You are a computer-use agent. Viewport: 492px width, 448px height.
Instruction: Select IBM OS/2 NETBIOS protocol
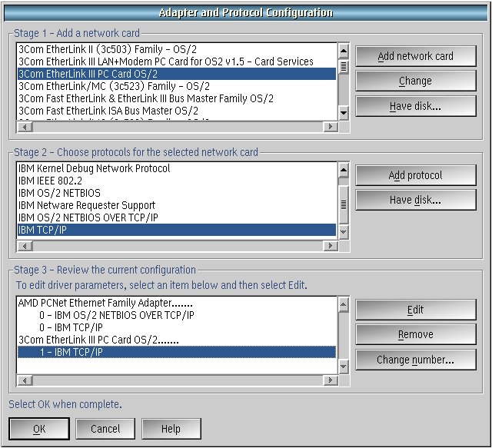[x=177, y=193]
